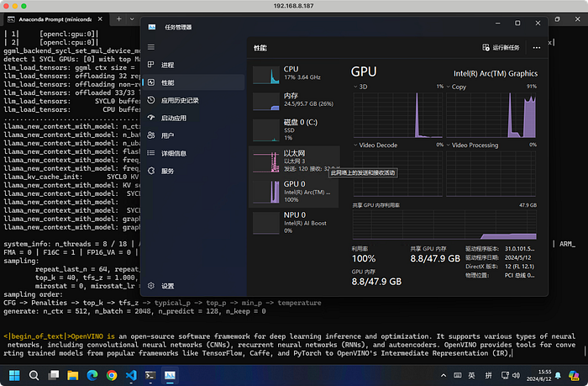Click the 100% utilization value
This screenshot has width=588, height=386.
364,259
